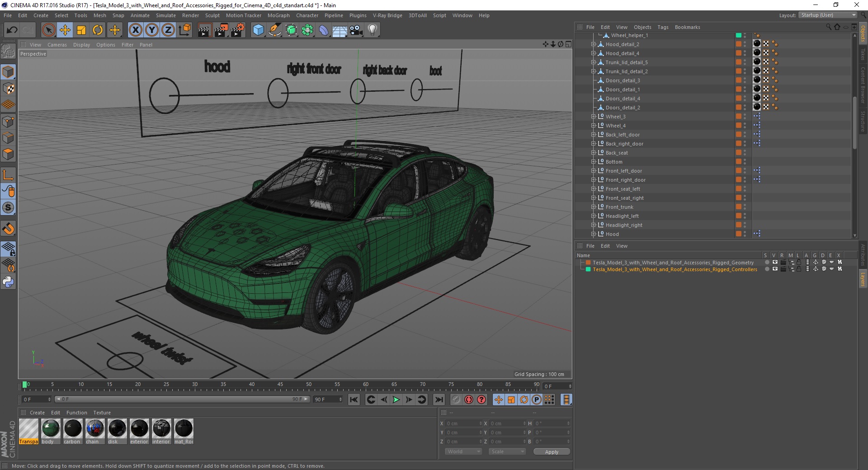Open Material Manager Create menu
Screen dimensions: 868x470
(37, 413)
